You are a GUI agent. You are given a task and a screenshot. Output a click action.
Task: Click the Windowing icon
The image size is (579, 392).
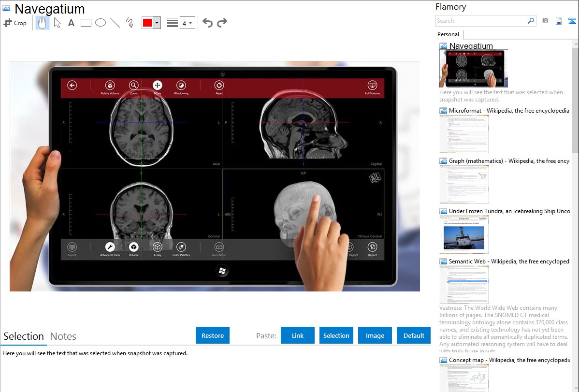[x=181, y=86]
